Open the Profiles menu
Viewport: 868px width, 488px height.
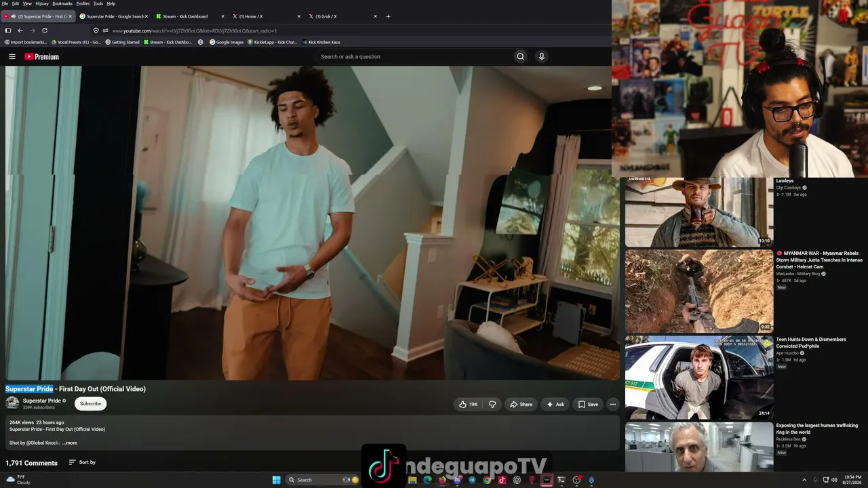pyautogui.click(x=83, y=3)
